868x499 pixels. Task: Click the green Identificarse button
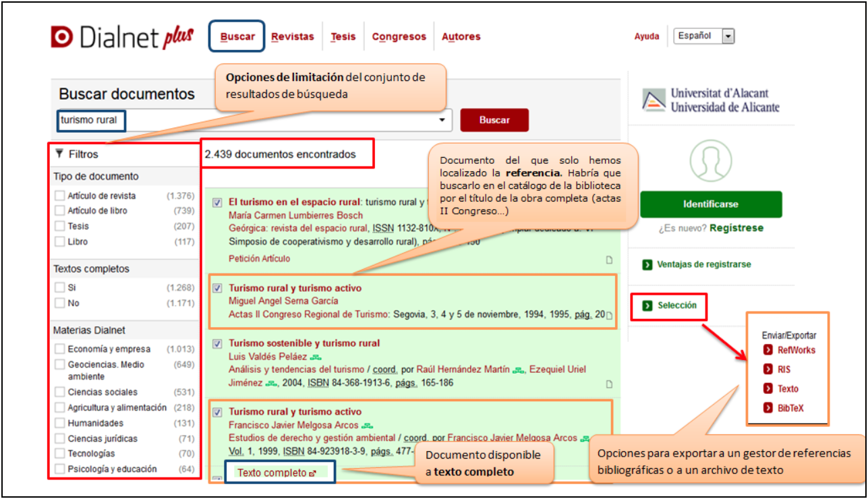click(710, 204)
